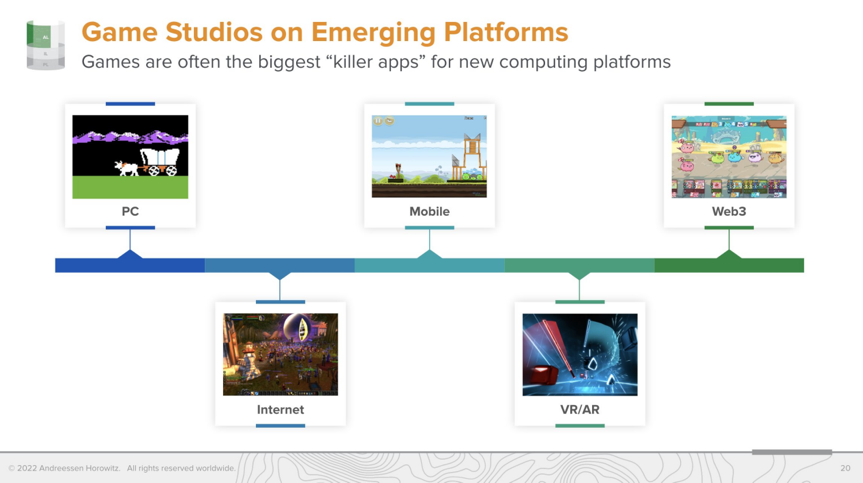This screenshot has width=863, height=483.
Task: Select the Mobile card label
Action: (429, 211)
